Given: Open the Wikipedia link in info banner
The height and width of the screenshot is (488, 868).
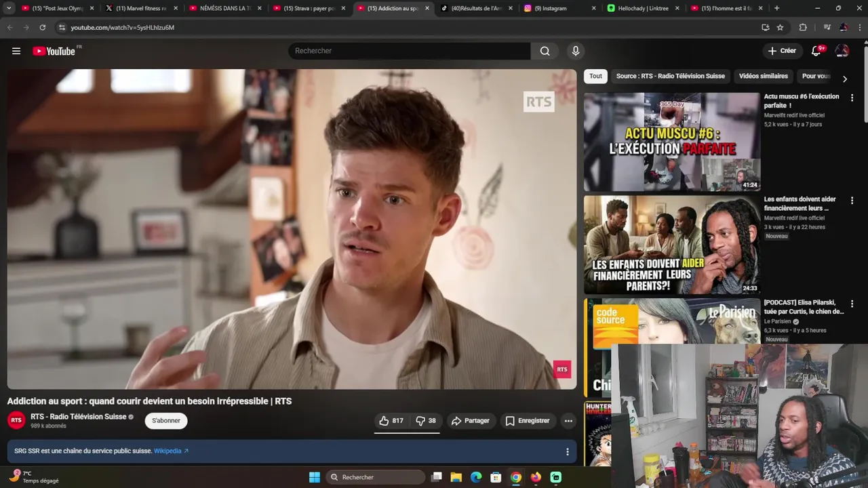Looking at the screenshot, I should click(x=171, y=451).
